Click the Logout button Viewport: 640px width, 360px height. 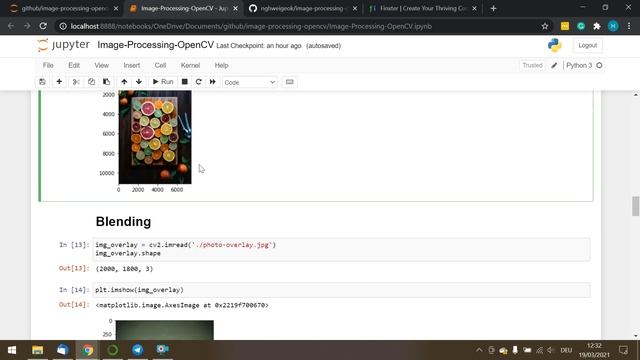click(x=588, y=45)
